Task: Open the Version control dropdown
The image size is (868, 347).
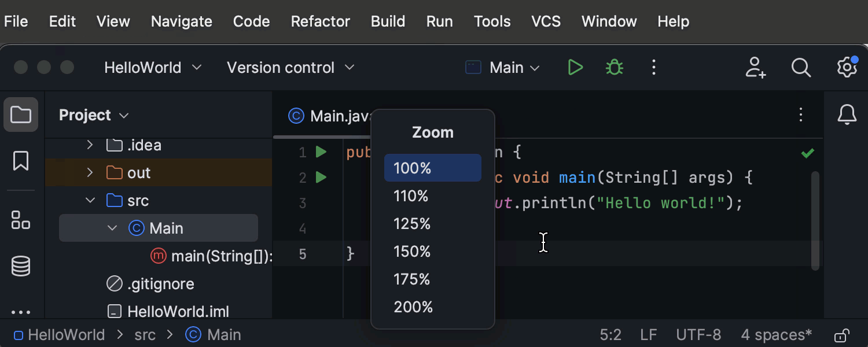Action: point(290,68)
